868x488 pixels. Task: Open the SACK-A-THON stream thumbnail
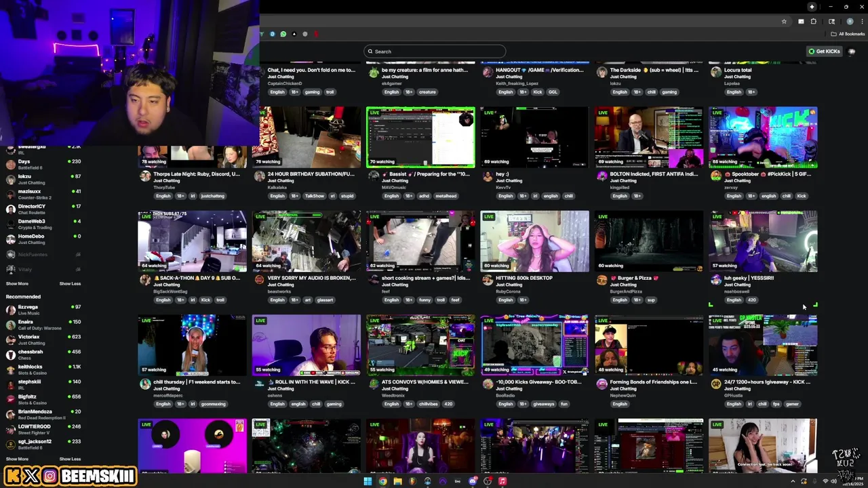192,241
